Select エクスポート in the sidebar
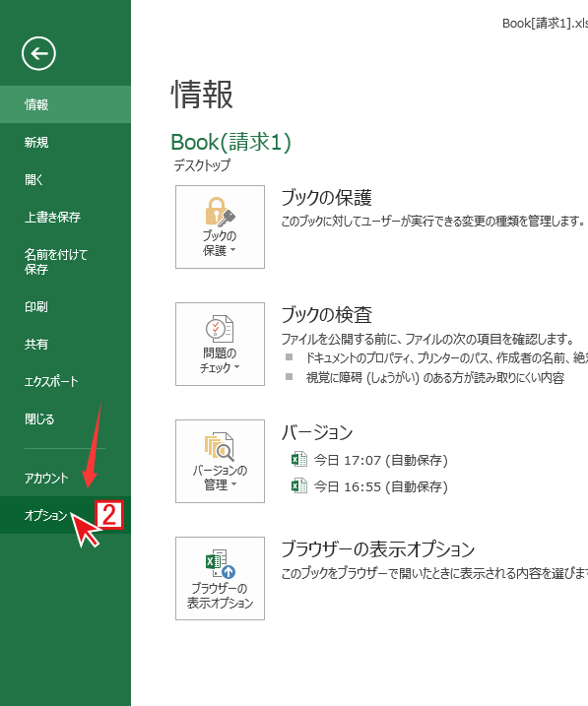The image size is (588, 706). [x=65, y=381]
